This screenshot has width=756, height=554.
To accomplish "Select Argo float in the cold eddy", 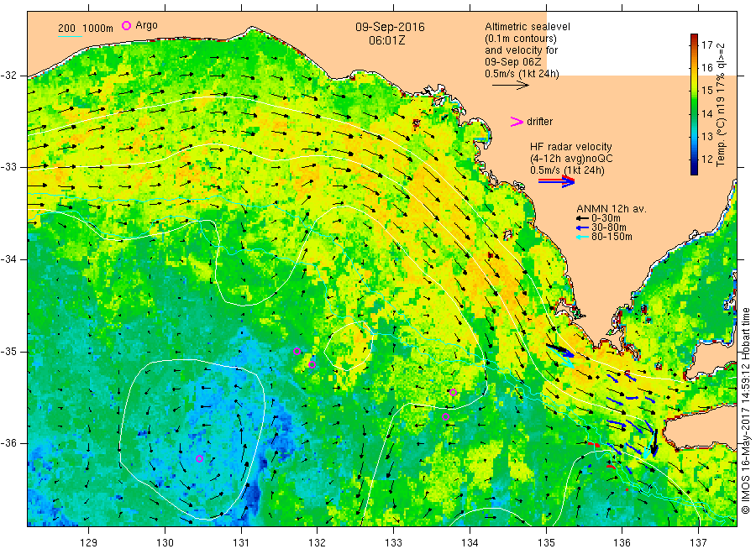I will 199,458.
